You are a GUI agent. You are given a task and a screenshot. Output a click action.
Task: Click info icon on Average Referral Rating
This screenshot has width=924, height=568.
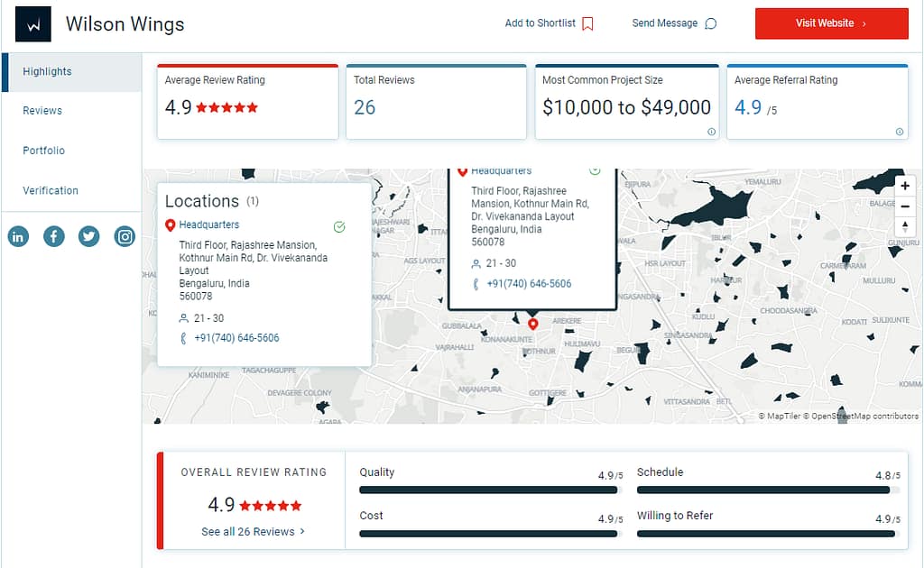(899, 132)
